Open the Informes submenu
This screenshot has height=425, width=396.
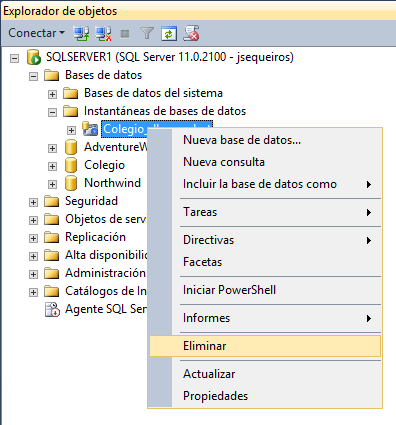tap(265, 318)
